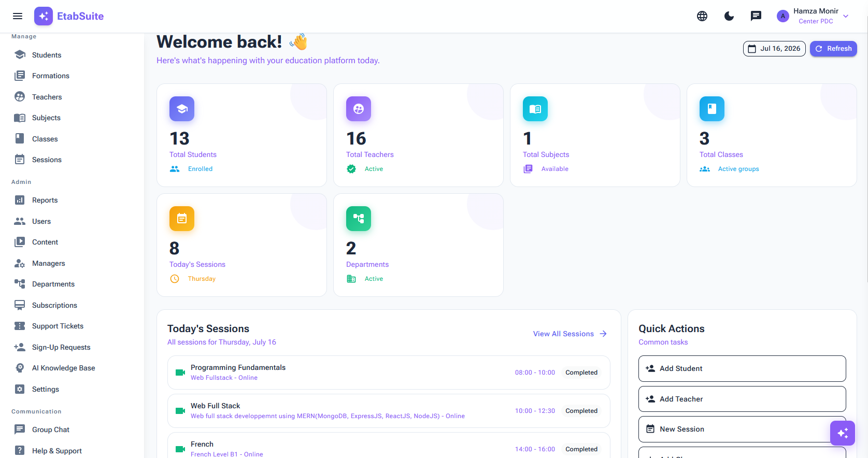
Task: Click the Total Teachers label
Action: tap(370, 154)
